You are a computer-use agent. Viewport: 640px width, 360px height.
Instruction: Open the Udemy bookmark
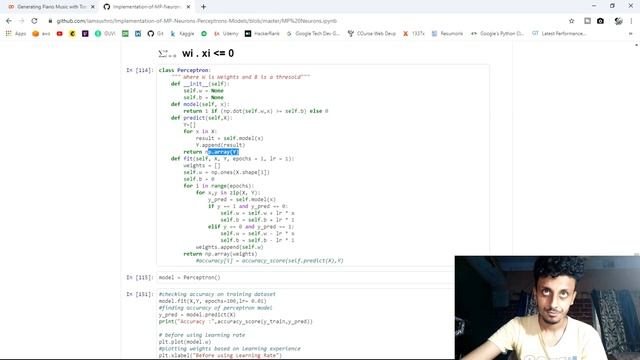coord(226,33)
